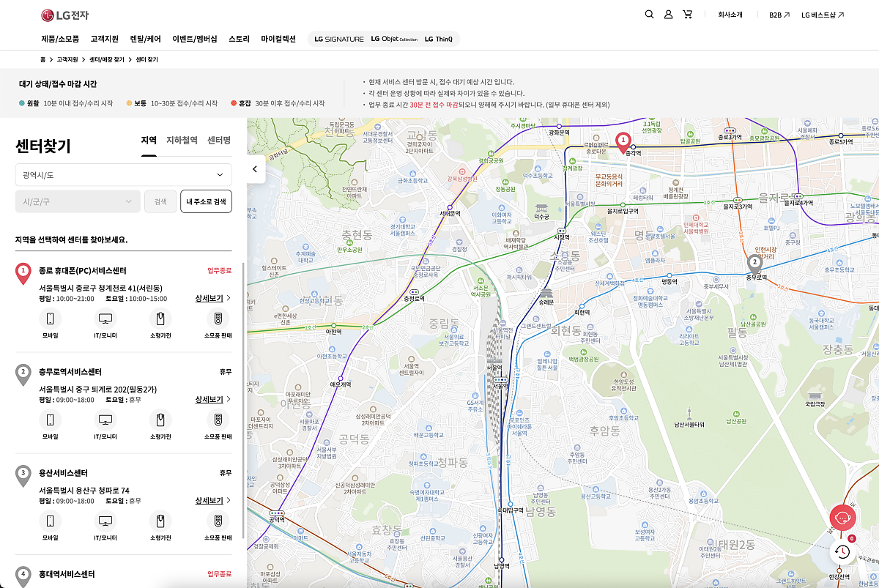Collapse the center list side panel arrow
The width and height of the screenshot is (879, 588).
[255, 169]
